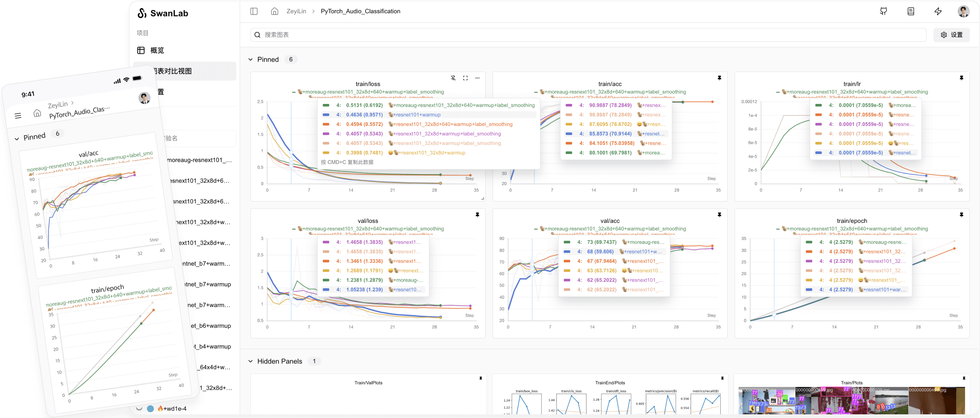980x418 pixels.
Task: Click user avatar in phone mockup
Action: pyautogui.click(x=144, y=98)
